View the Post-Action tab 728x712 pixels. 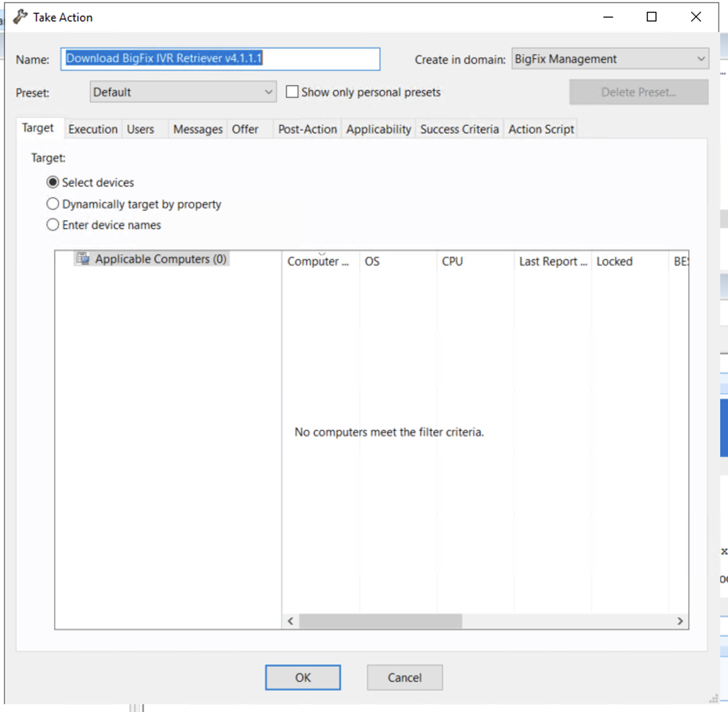308,129
